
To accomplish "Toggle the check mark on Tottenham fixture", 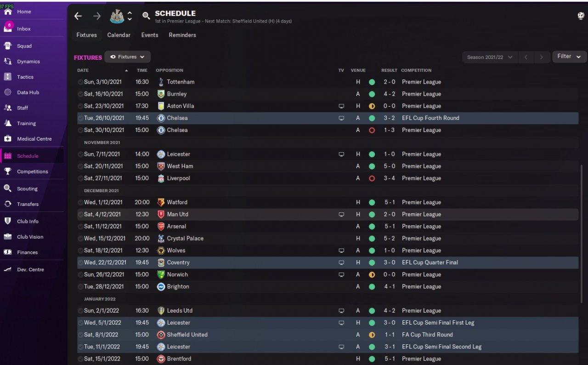I will click(80, 82).
